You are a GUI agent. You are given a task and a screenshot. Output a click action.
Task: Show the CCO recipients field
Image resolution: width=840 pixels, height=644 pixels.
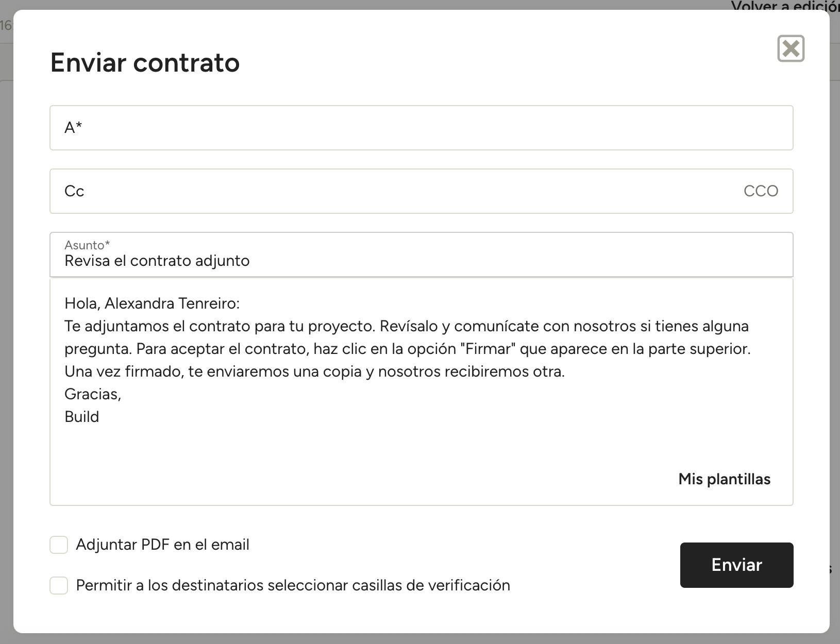pos(760,191)
